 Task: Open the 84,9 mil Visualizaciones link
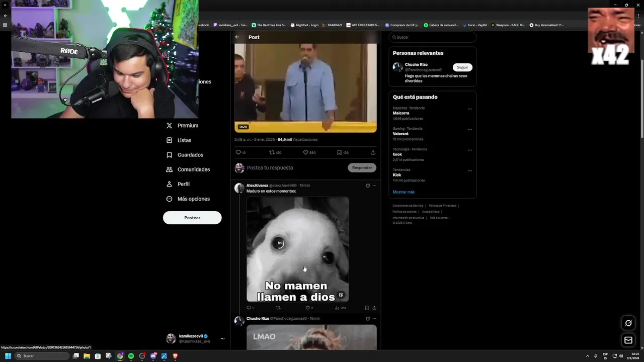tap(297, 139)
